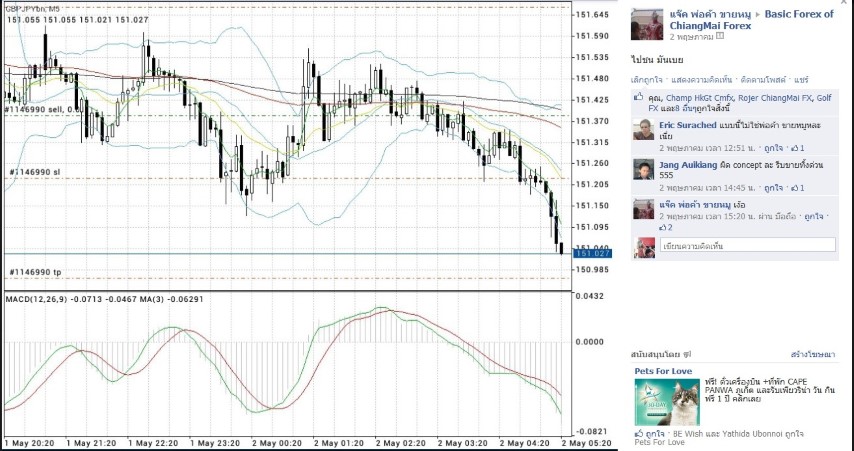Click แสดงความคิดเห็น comment link
Image resolution: width=854 pixels, height=451 pixels.
(x=702, y=80)
